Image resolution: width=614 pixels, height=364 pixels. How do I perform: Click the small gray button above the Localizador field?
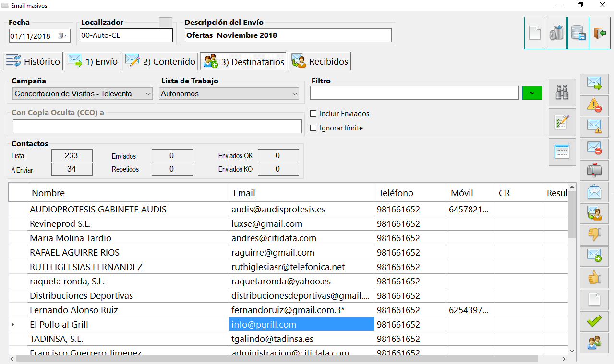click(166, 23)
